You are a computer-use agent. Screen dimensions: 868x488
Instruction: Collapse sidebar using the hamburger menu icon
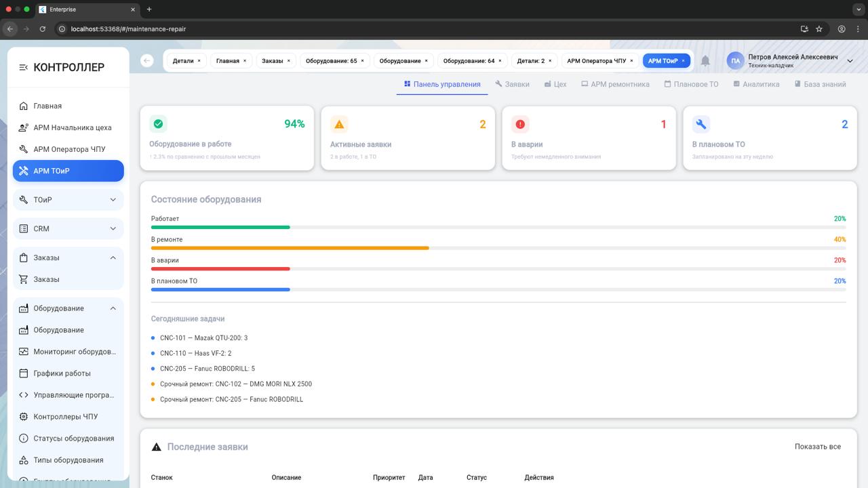click(x=23, y=67)
